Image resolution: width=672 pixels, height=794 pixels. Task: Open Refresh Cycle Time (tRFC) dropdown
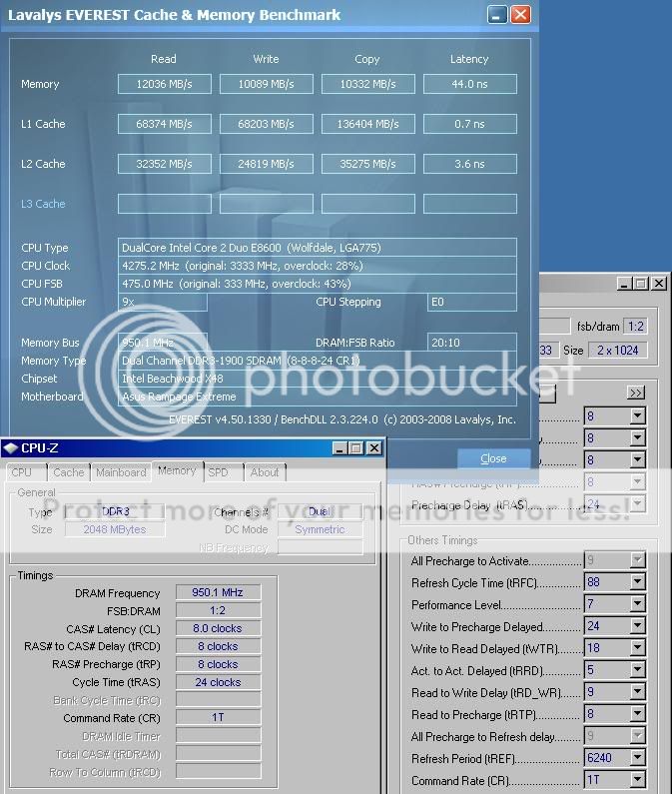638,582
